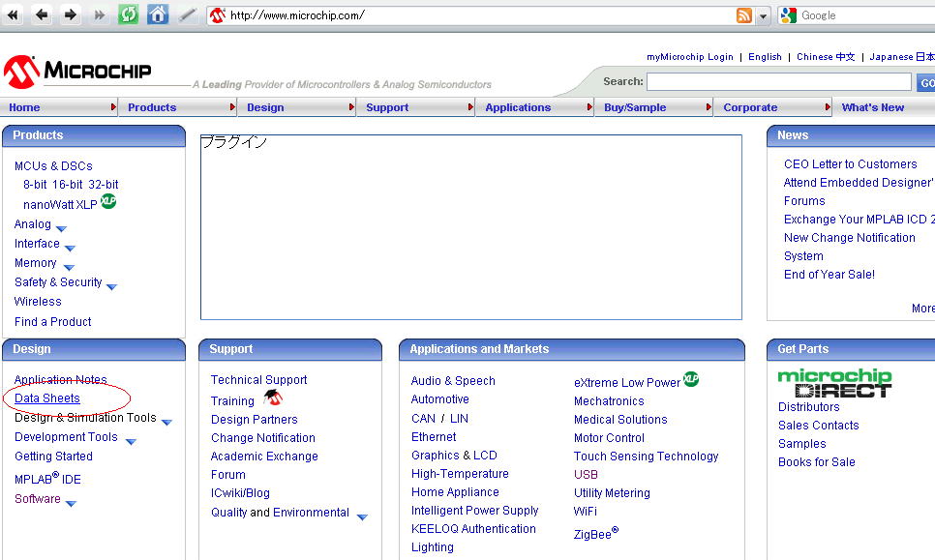Expand the Safety & Security dropdown arrow

(x=111, y=287)
